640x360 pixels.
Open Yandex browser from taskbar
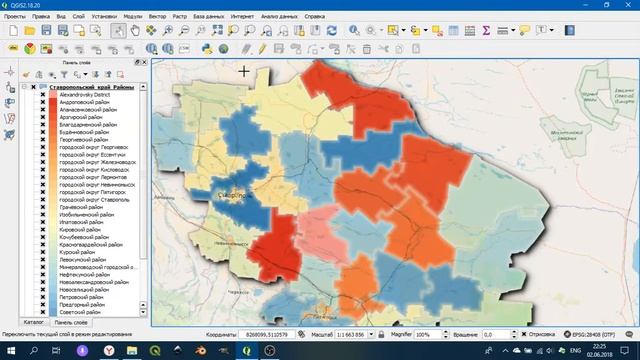coord(109,351)
